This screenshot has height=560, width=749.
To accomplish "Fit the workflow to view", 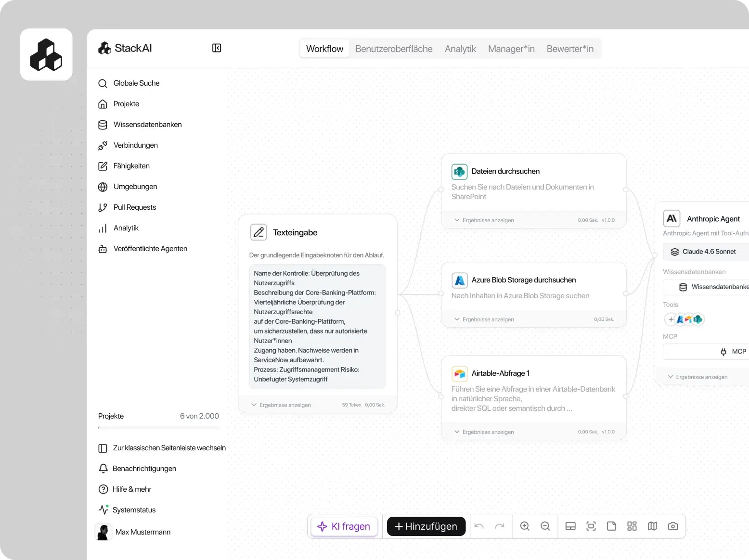I will click(591, 527).
